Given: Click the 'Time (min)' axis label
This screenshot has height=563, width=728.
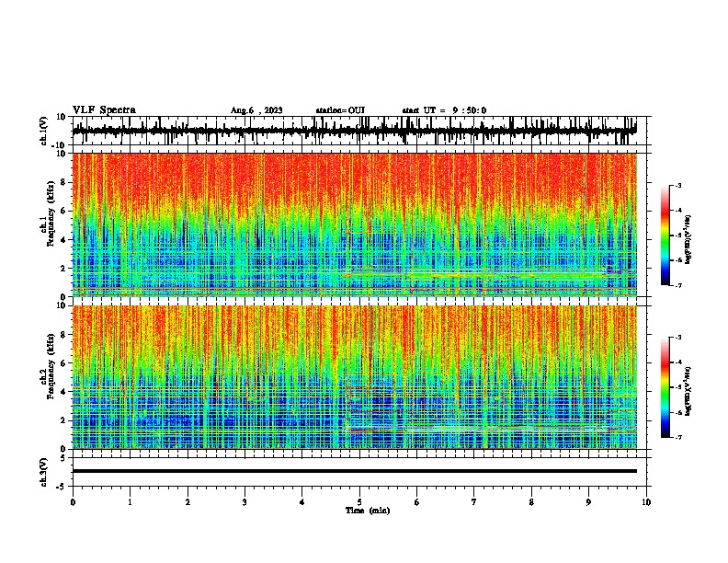Looking at the screenshot, I should click(368, 511).
